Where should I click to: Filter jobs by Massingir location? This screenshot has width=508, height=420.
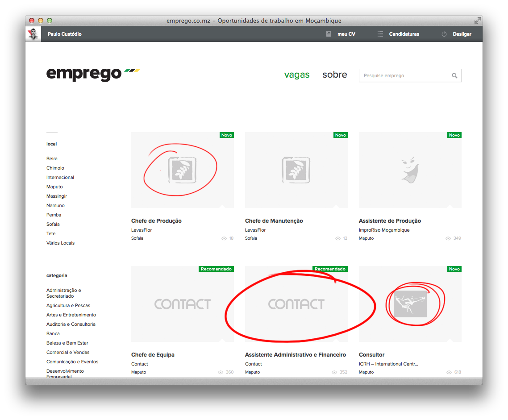57,196
